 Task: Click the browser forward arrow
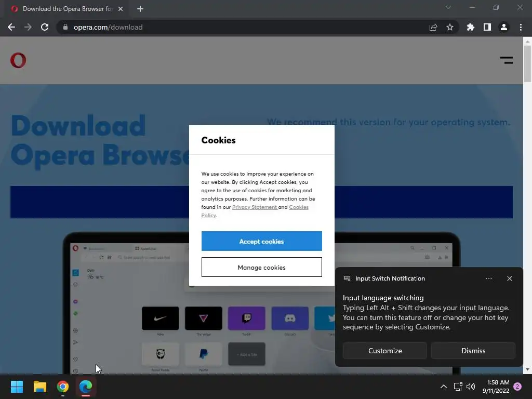tap(28, 27)
